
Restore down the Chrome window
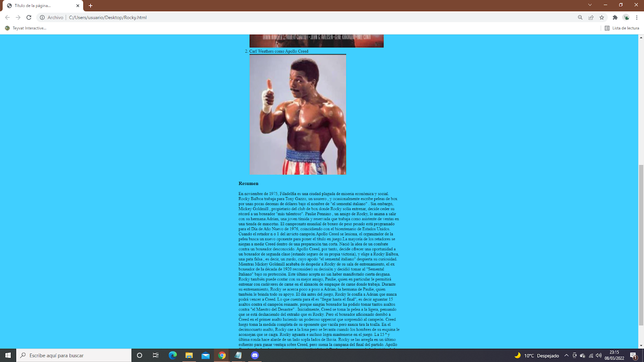click(x=621, y=5)
